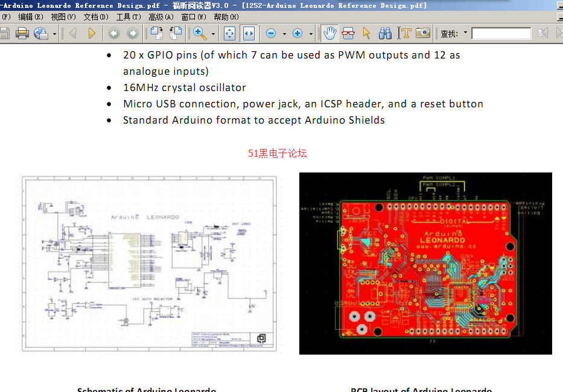563x392 pixels.
Task: Open the 文档(D) menu
Action: tap(96, 17)
